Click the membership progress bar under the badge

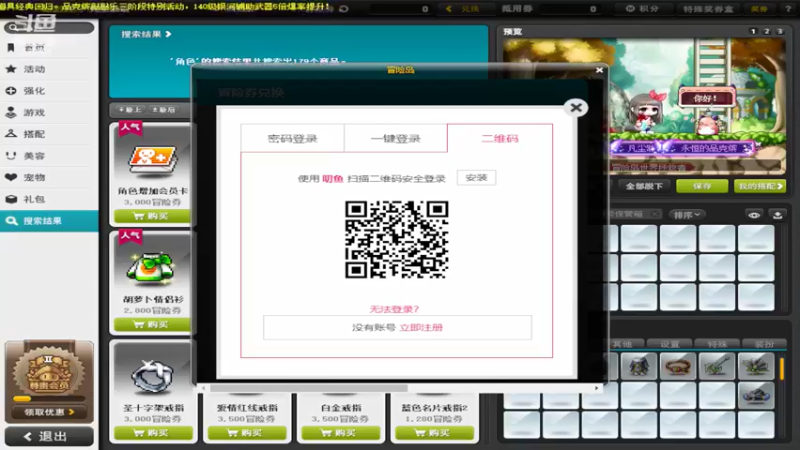pyautogui.click(x=49, y=399)
